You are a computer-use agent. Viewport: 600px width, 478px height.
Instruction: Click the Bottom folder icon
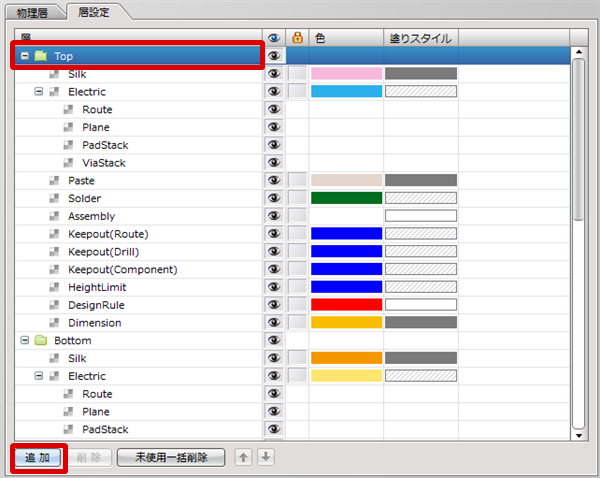41,341
